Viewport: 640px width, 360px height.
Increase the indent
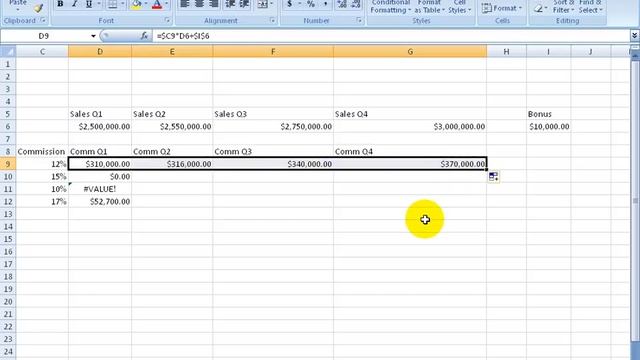(244, 4)
